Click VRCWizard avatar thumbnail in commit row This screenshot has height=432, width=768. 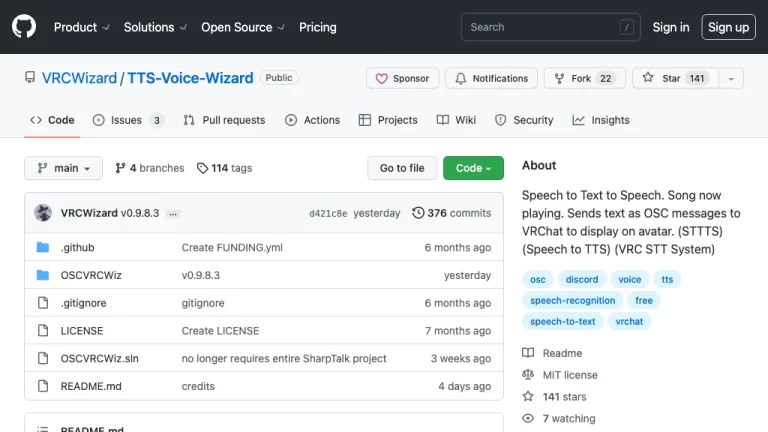(x=43, y=213)
